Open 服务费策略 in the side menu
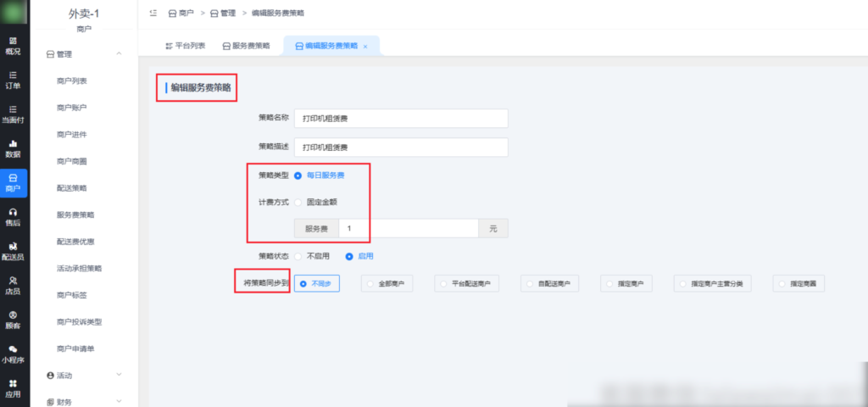This screenshot has height=407, width=868. coord(75,215)
